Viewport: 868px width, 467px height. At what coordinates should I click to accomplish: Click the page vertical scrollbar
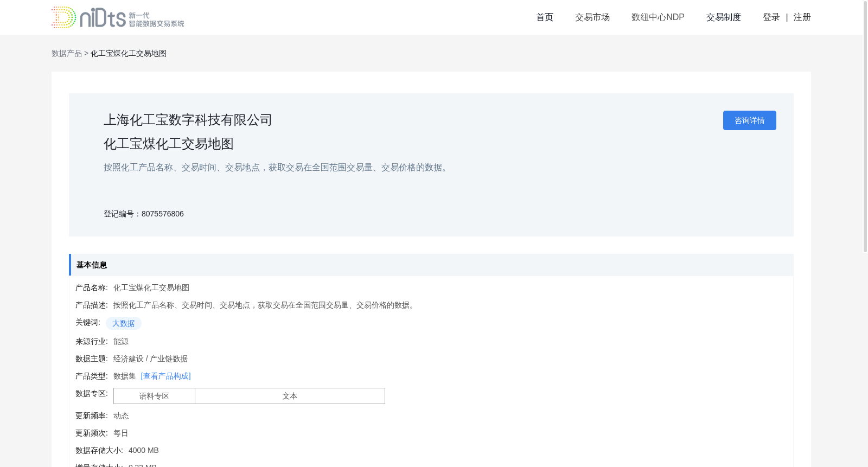[865, 126]
